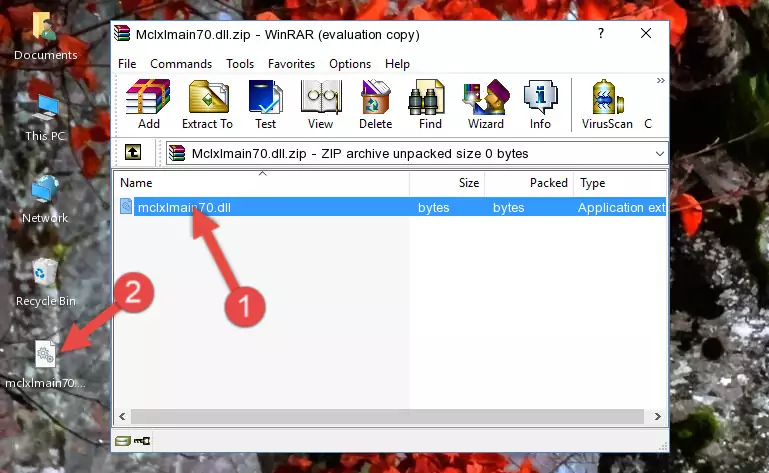Close the WinRAR window
The height and width of the screenshot is (473, 769).
[646, 33]
